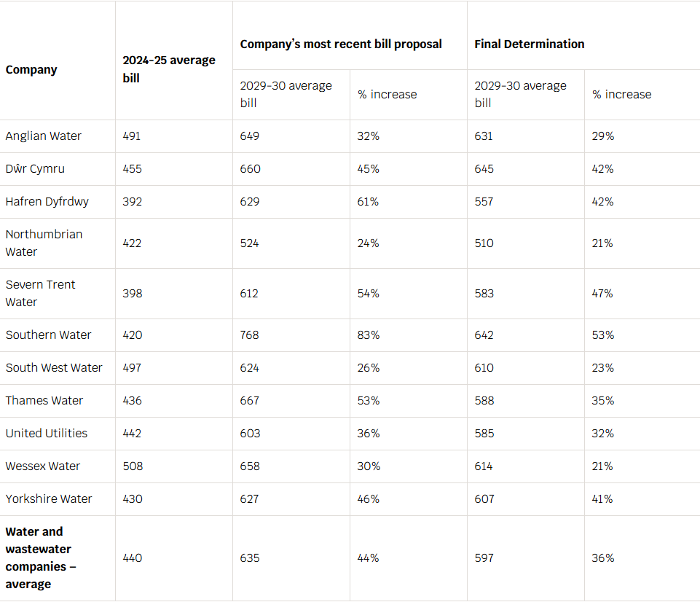The image size is (700, 602).
Task: Select the United Utilities row label
Action: (x=47, y=434)
